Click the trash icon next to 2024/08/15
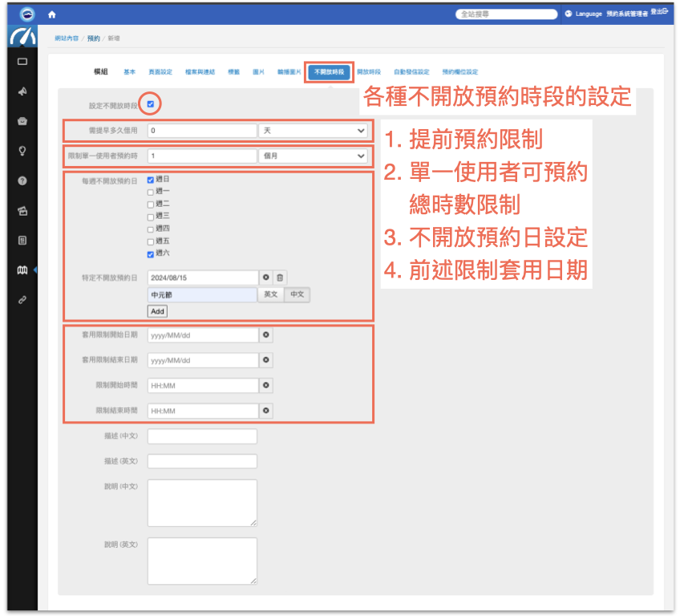Viewport: 680px width, 616px height. [x=280, y=278]
